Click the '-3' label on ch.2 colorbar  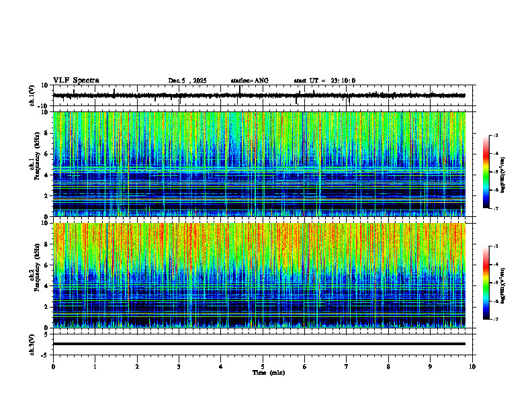click(496, 246)
